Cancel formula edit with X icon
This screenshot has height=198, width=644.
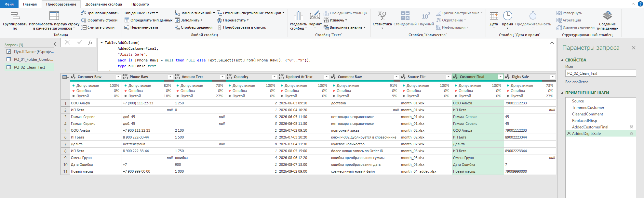pyautogui.click(x=67, y=42)
